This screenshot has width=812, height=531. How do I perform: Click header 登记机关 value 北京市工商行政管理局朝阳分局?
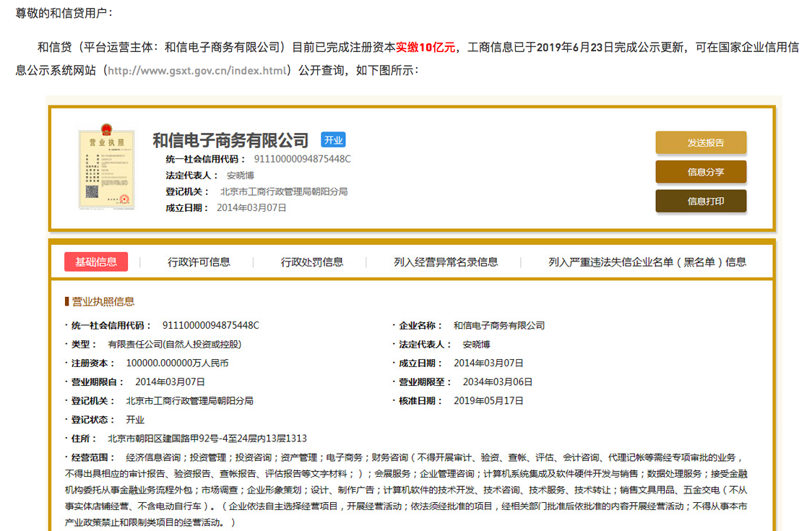coord(284,191)
